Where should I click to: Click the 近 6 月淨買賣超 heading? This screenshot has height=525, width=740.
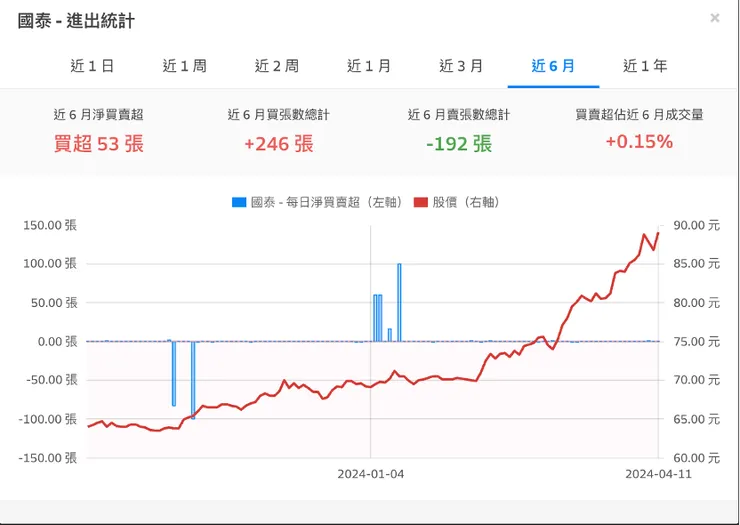tap(98, 115)
